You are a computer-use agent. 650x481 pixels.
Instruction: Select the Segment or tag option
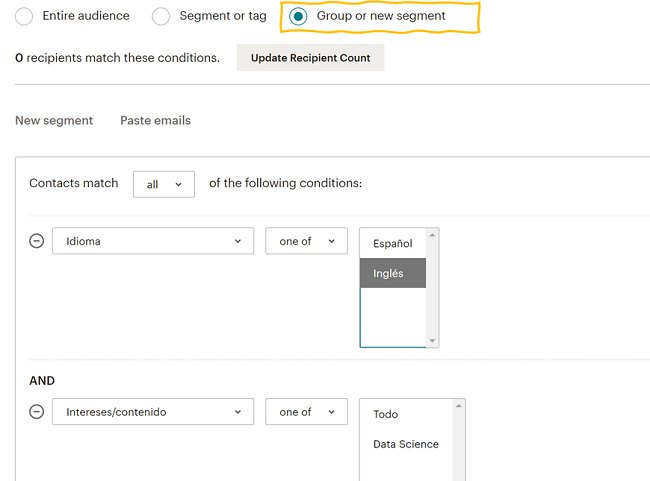[161, 17]
